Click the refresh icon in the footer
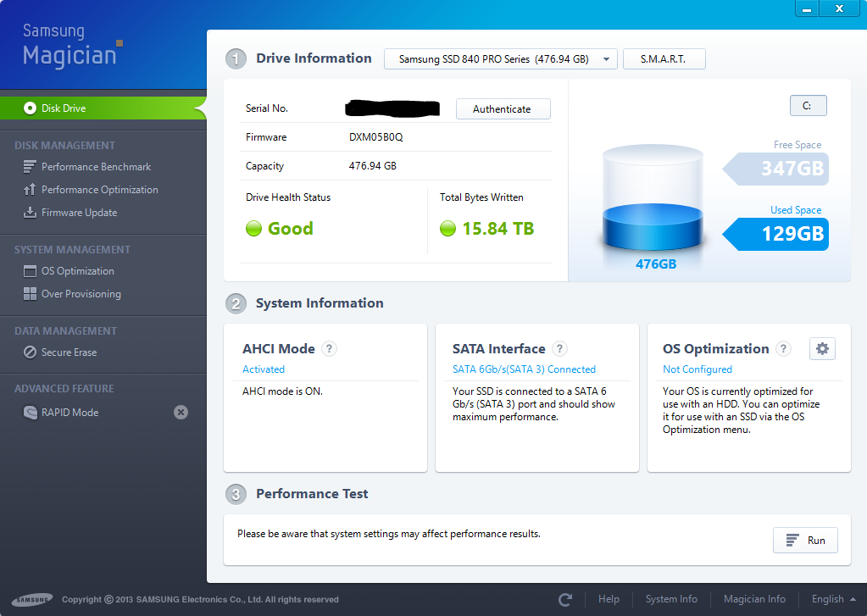This screenshot has height=616, width=867. pos(565,599)
